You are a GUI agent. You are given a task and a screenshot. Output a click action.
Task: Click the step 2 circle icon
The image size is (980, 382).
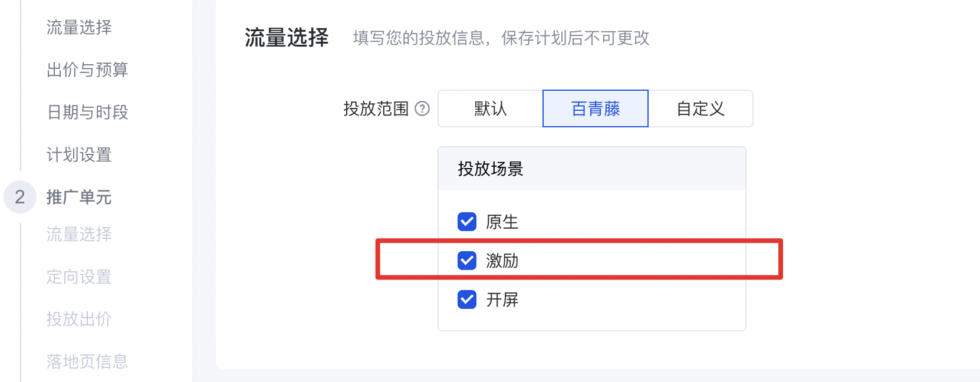20,197
